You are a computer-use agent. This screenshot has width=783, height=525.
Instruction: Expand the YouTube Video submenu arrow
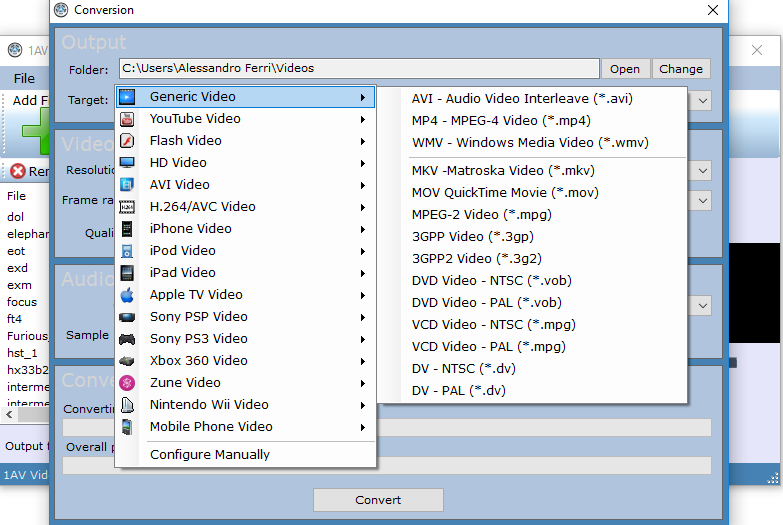(363, 119)
